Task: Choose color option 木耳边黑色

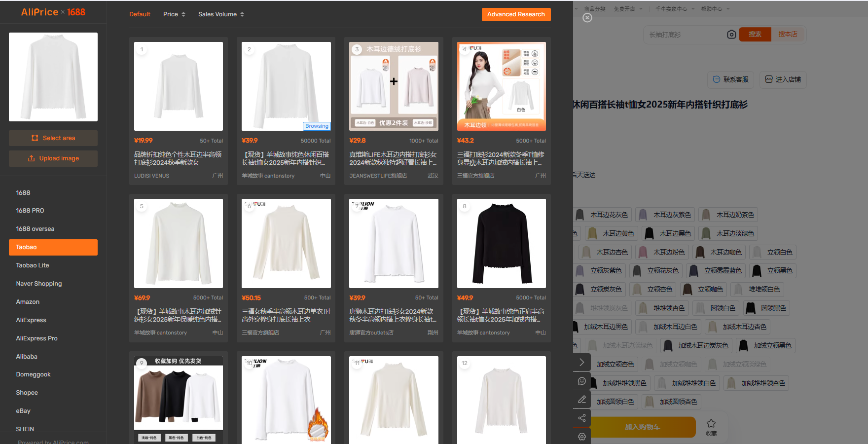Action: point(668,233)
